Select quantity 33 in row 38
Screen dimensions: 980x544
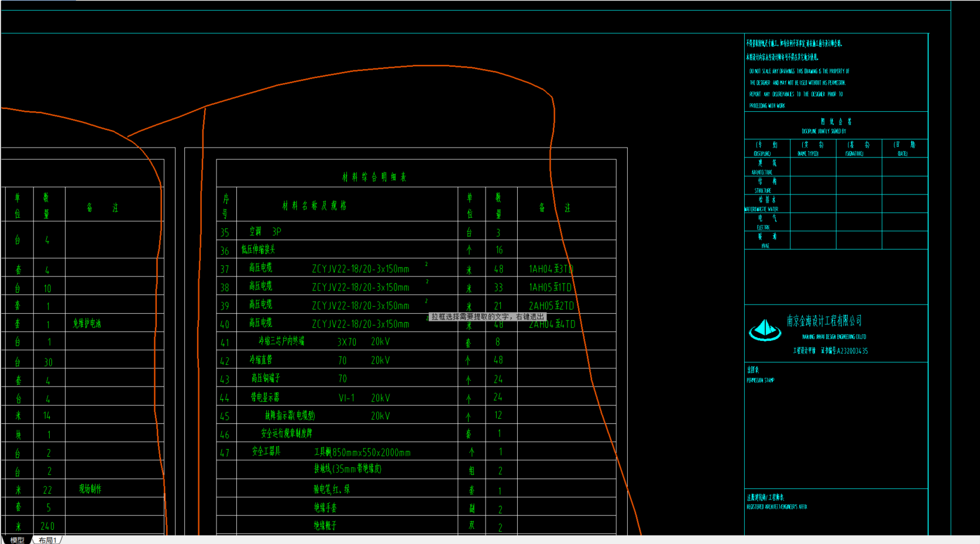[498, 288]
